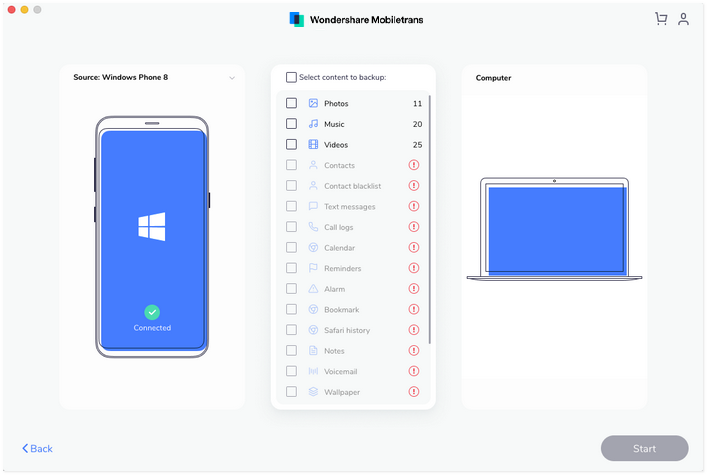Click the Safari history icon
Image resolution: width=707 pixels, height=475 pixels.
point(313,330)
